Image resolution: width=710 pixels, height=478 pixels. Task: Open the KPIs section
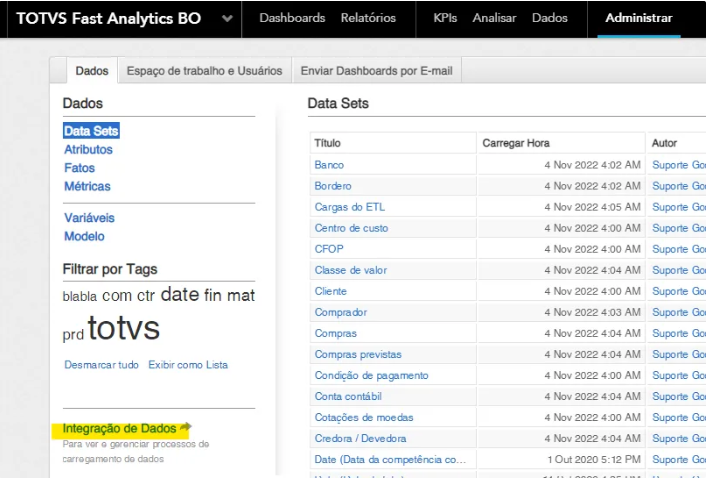(445, 18)
